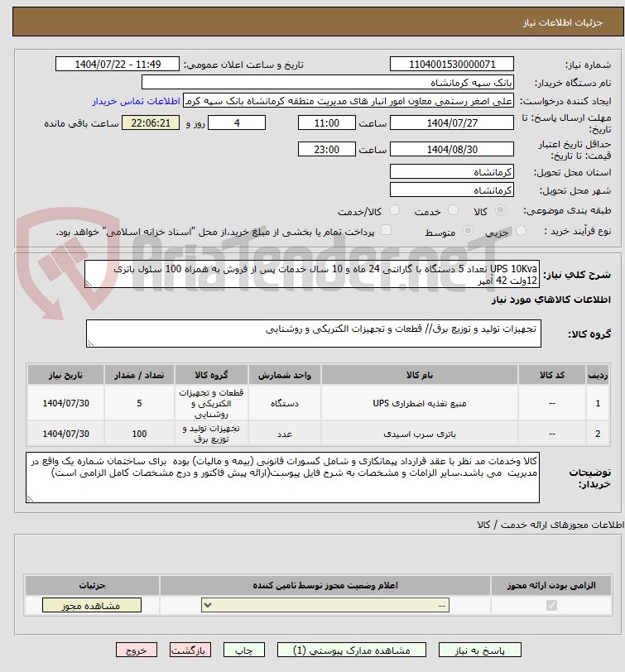Click the need date 1404/07/30 in row 2

coord(65,434)
